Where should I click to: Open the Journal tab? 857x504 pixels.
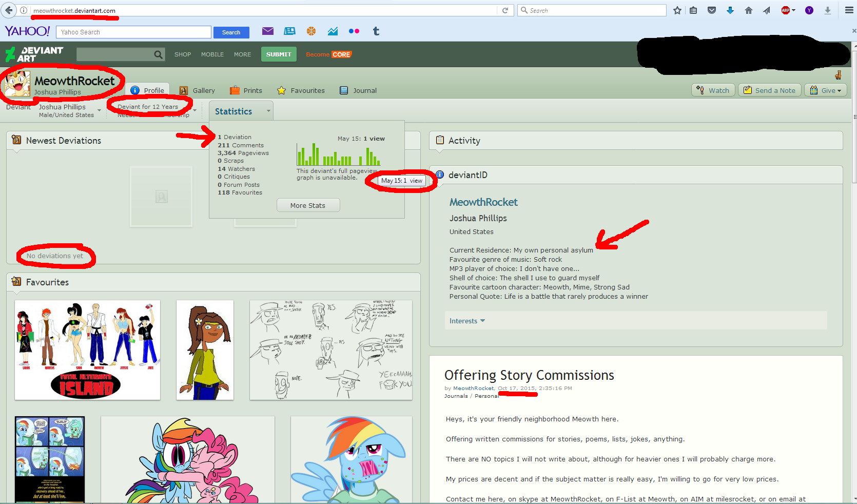tap(358, 90)
